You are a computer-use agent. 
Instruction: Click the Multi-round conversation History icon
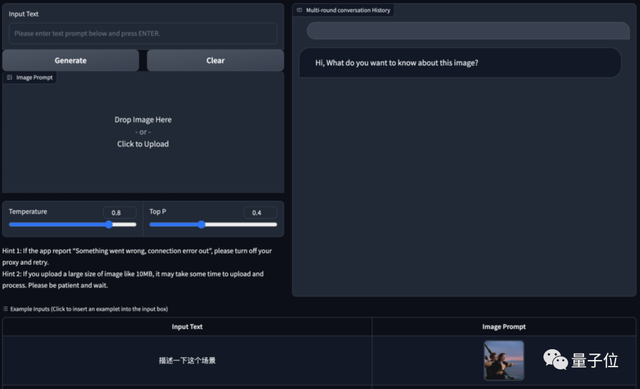tap(300, 10)
